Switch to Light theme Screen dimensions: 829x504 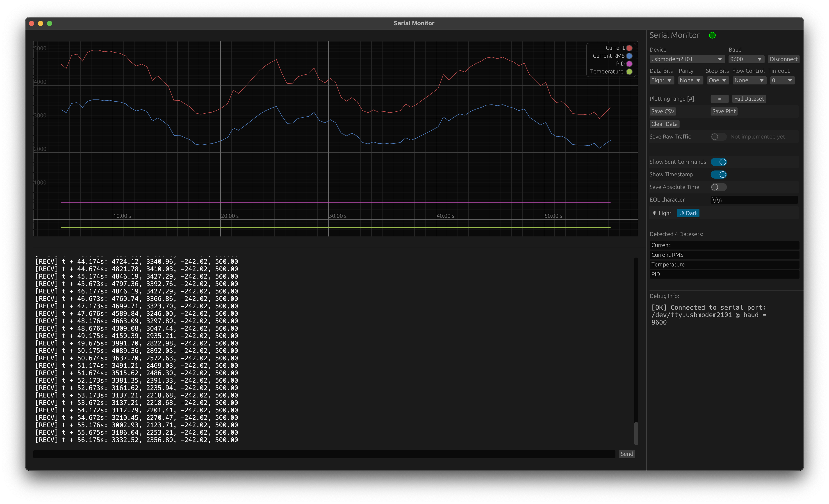(661, 213)
